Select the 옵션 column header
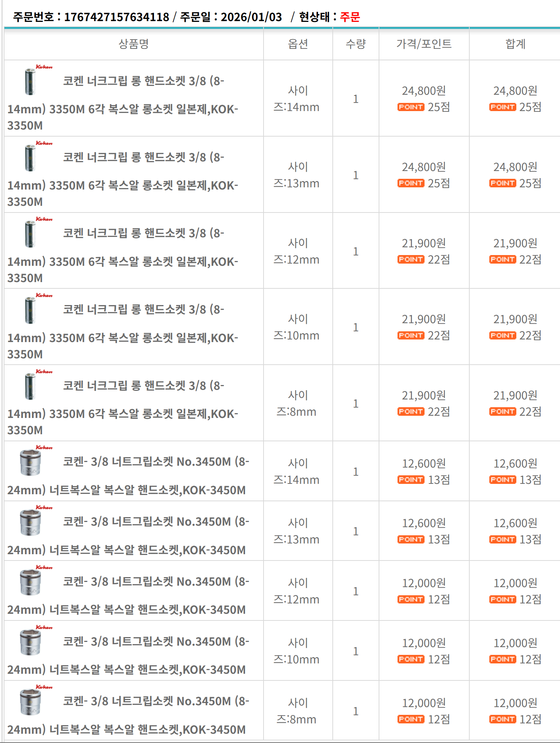This screenshot has width=560, height=743. click(298, 44)
